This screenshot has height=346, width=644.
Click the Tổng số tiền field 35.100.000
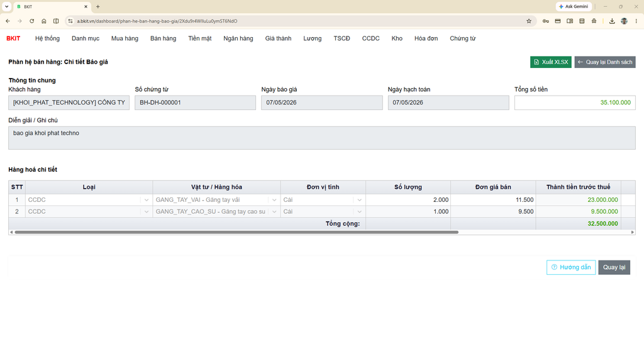pos(575,103)
